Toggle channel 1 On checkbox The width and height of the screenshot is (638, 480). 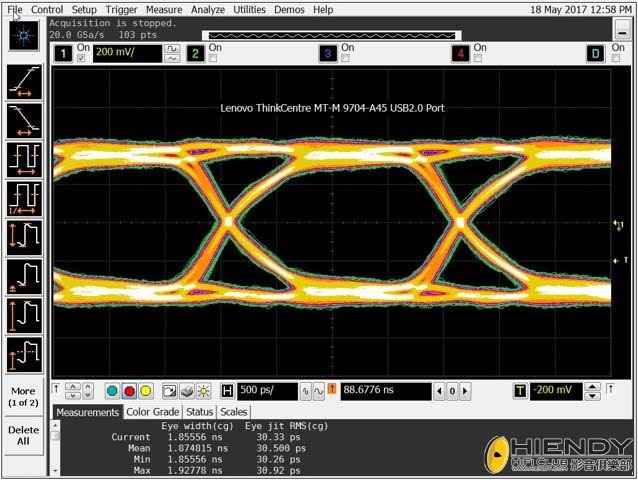point(81,59)
